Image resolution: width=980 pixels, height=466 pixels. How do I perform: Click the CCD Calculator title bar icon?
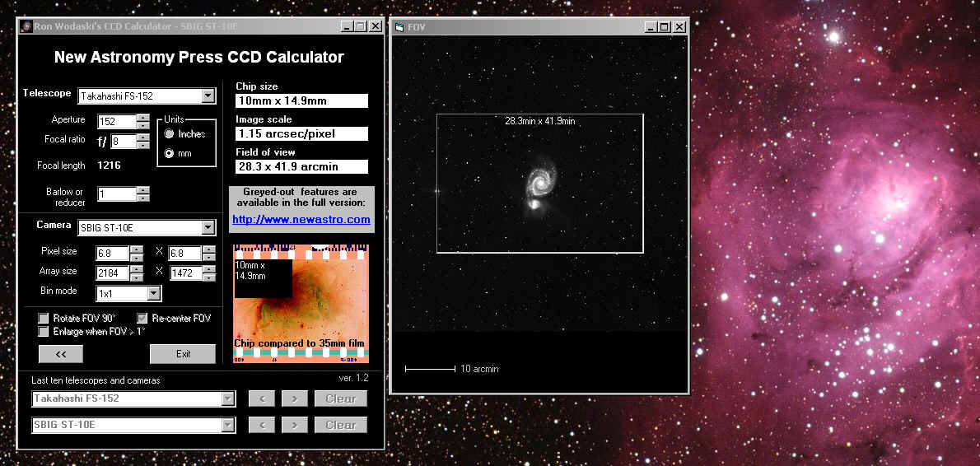tap(26, 26)
